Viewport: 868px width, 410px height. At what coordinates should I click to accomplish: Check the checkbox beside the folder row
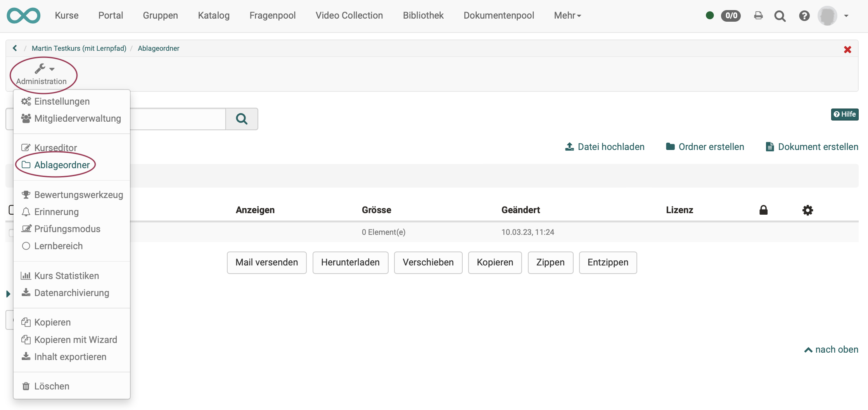click(x=12, y=232)
